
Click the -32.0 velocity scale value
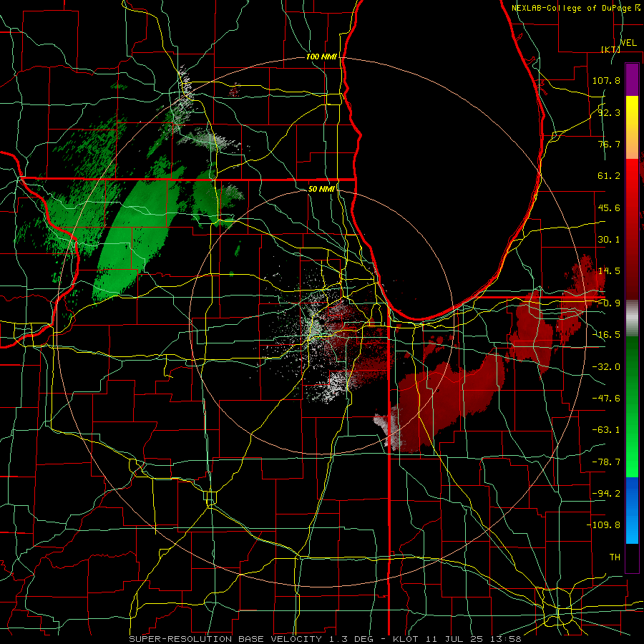tap(606, 367)
